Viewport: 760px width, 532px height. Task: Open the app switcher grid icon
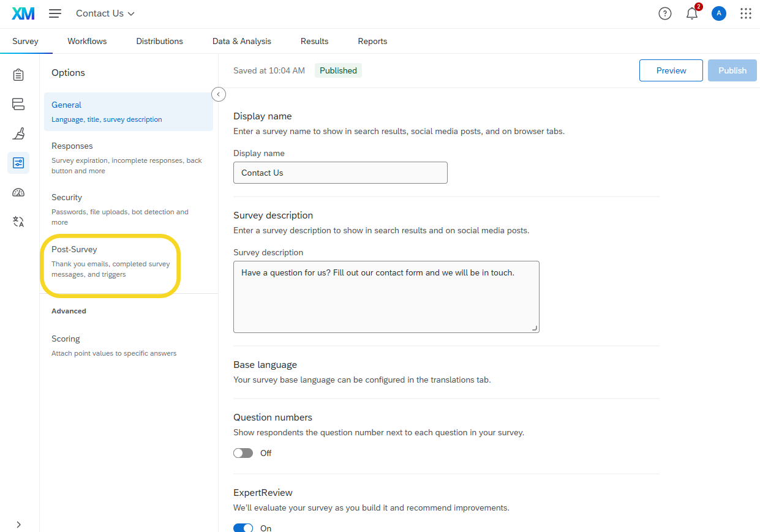click(745, 13)
